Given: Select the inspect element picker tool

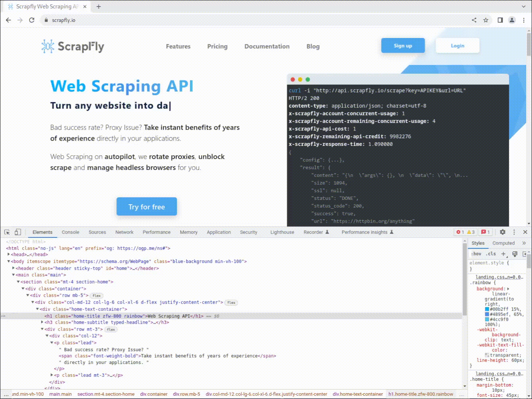Looking at the screenshot, I should [x=7, y=232].
